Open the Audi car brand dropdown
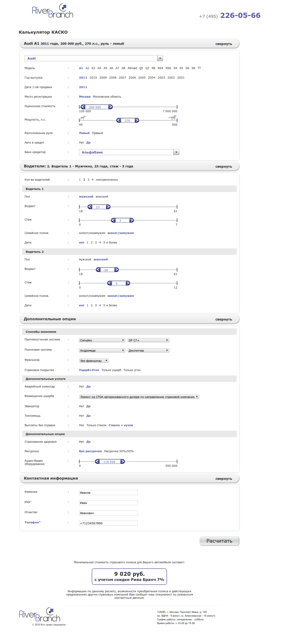This screenshot has width=293, height=644. click(x=160, y=58)
